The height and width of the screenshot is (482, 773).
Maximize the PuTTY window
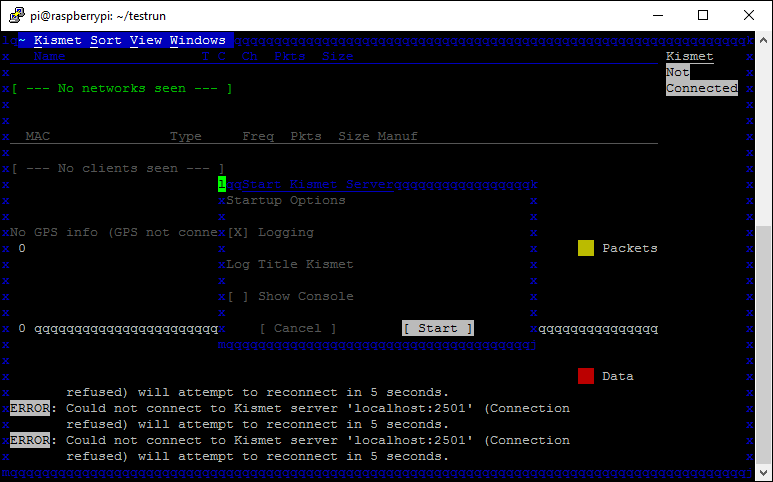tap(703, 15)
